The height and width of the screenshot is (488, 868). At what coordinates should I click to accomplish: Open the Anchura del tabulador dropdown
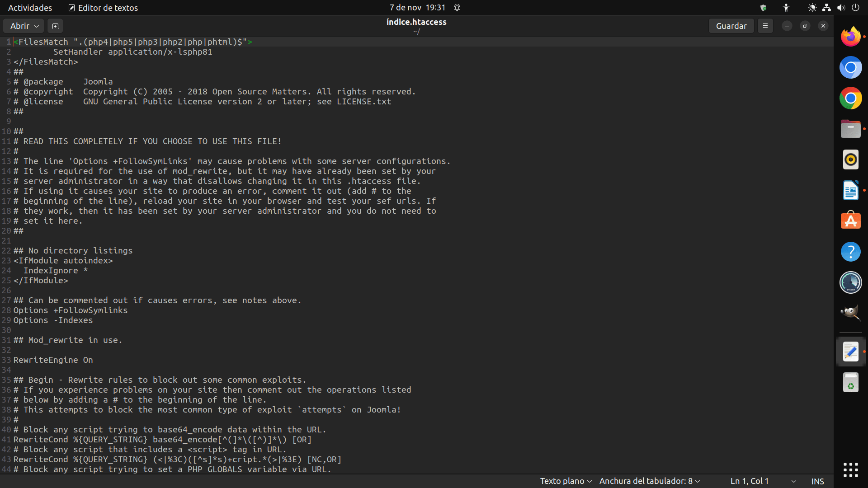650,481
